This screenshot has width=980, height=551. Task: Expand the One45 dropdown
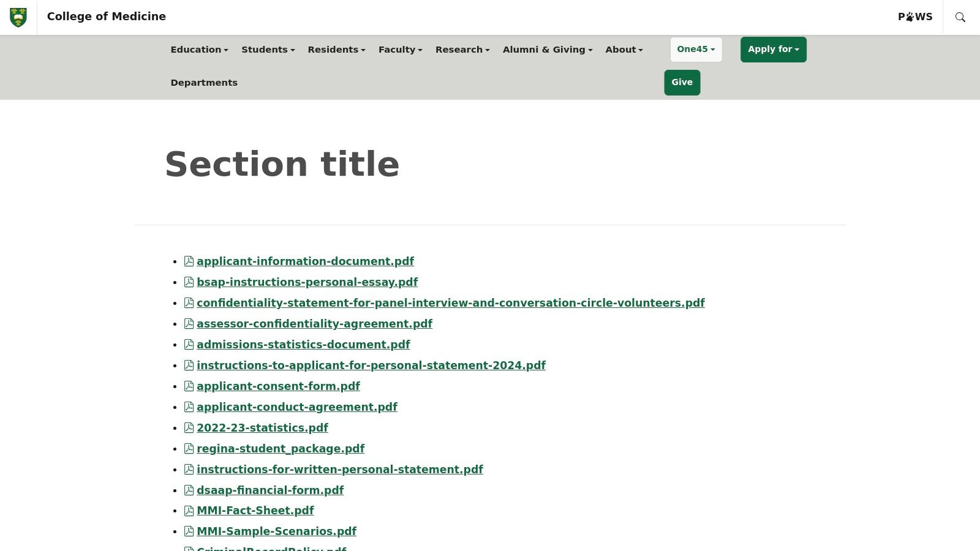coord(695,49)
